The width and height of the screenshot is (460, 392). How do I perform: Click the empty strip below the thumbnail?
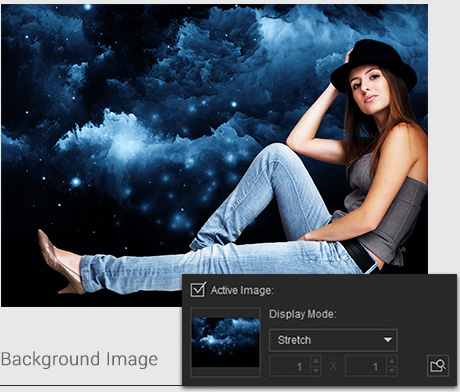[x=226, y=371]
